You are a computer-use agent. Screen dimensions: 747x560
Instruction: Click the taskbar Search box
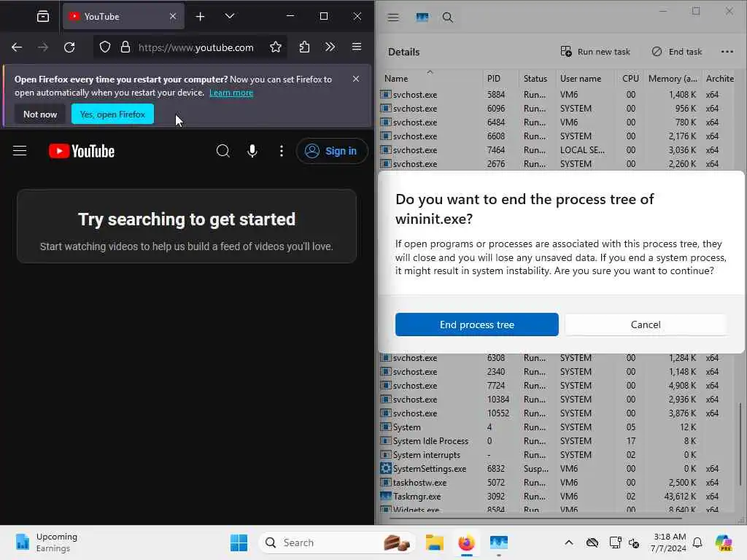[336, 542]
